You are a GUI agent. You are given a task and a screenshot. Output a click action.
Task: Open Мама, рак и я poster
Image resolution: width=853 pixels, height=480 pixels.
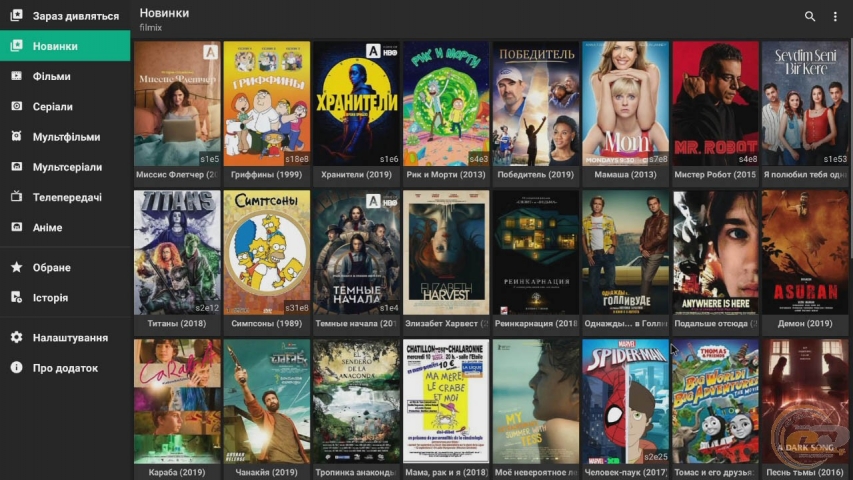click(446, 401)
